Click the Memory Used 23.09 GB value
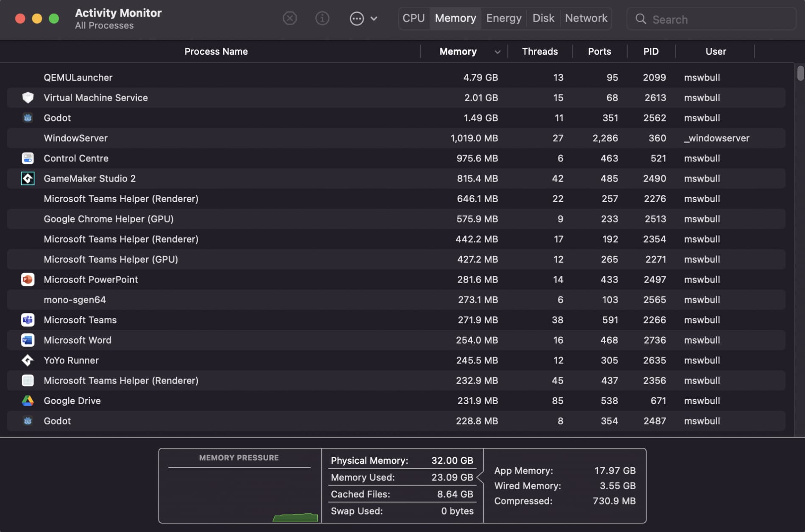Image resolution: width=805 pixels, height=532 pixels. pos(452,477)
